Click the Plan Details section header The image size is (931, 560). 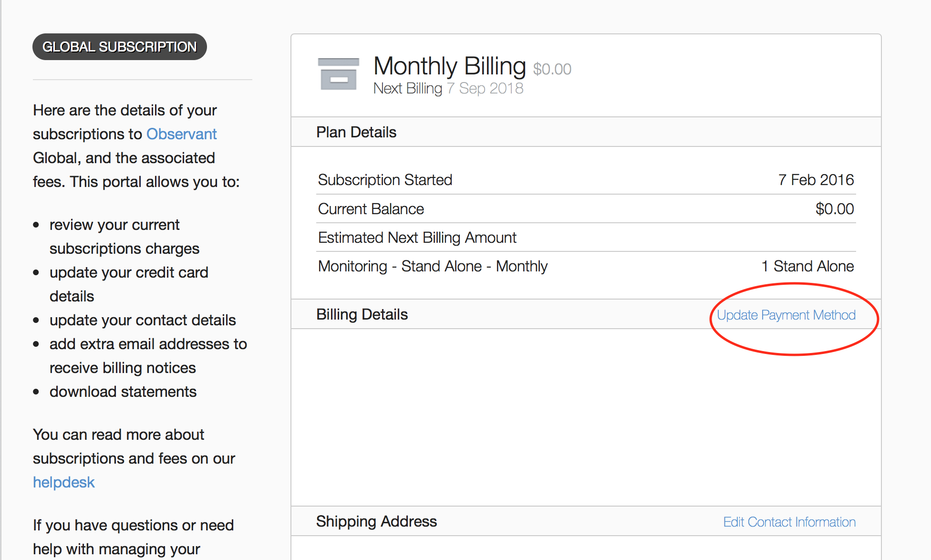pos(356,132)
